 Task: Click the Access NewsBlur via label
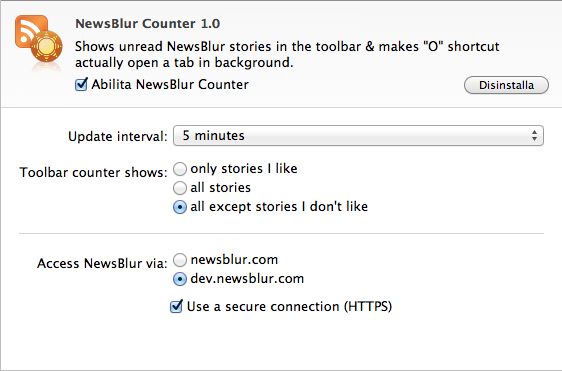[102, 263]
